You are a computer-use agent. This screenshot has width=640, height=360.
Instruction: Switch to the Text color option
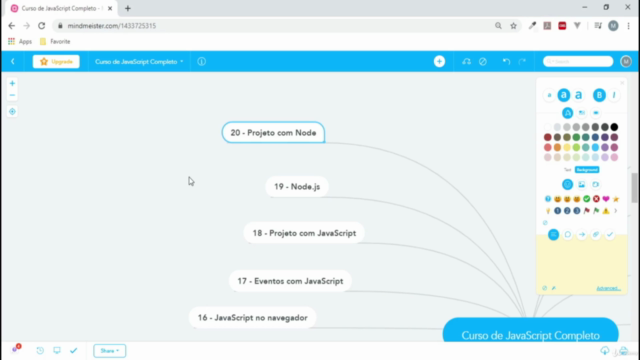pos(567,170)
